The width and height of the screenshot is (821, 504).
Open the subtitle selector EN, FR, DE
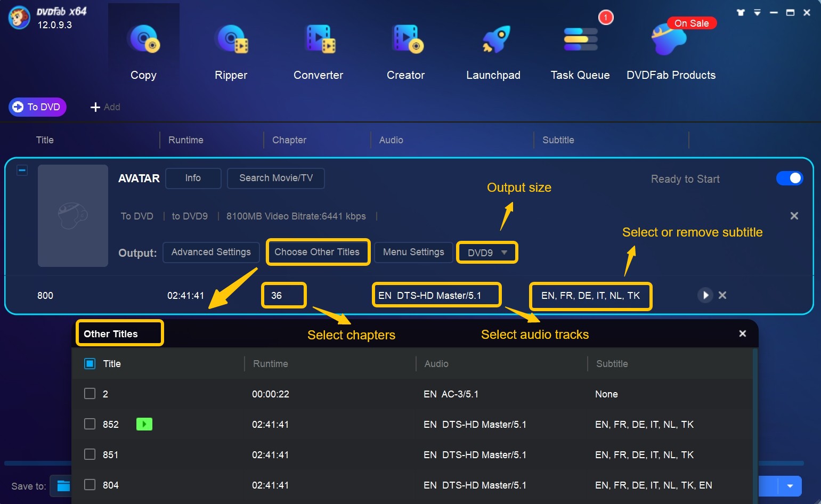pos(590,296)
